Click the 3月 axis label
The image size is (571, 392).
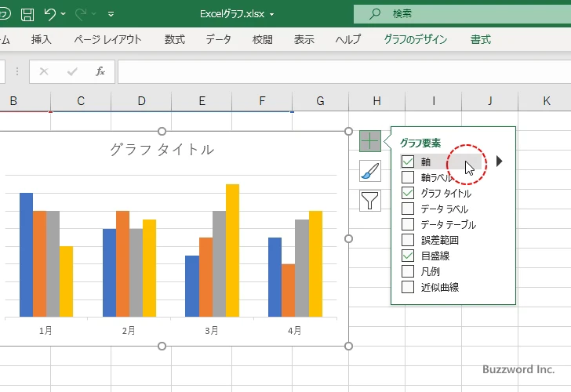(x=212, y=331)
